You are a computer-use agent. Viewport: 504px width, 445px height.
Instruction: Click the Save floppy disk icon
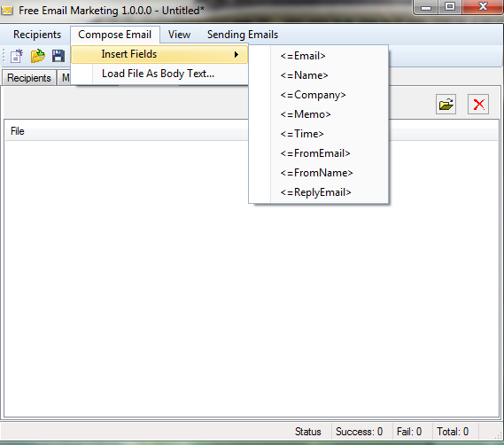(58, 56)
